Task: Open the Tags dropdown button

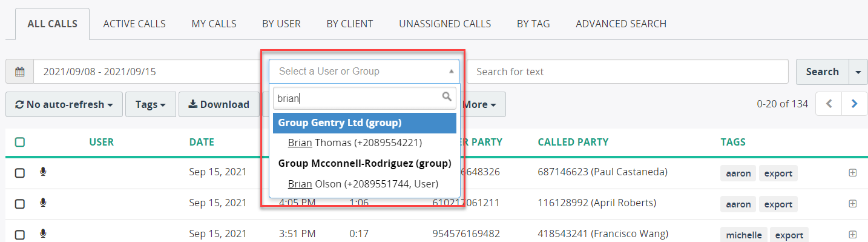Action: (x=151, y=104)
